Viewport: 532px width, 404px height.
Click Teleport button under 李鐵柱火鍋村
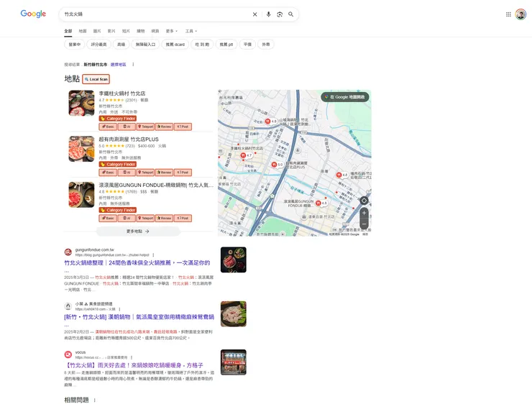[145, 127]
